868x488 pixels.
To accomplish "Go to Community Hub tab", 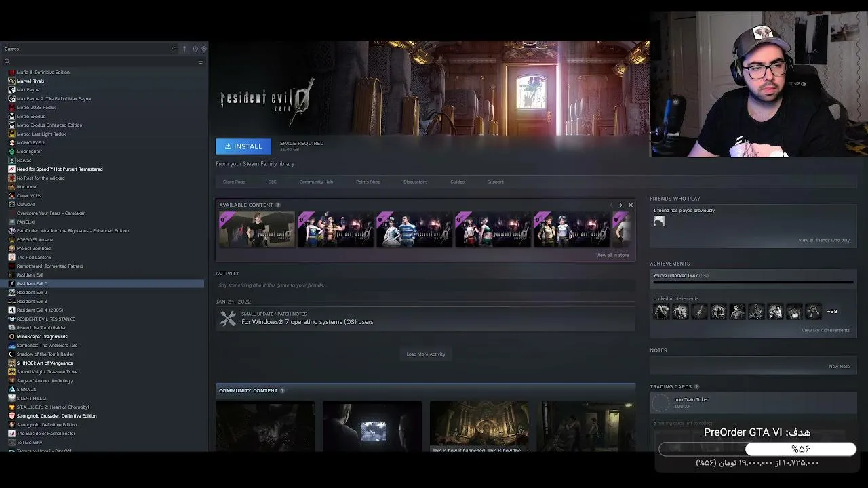I will [316, 182].
